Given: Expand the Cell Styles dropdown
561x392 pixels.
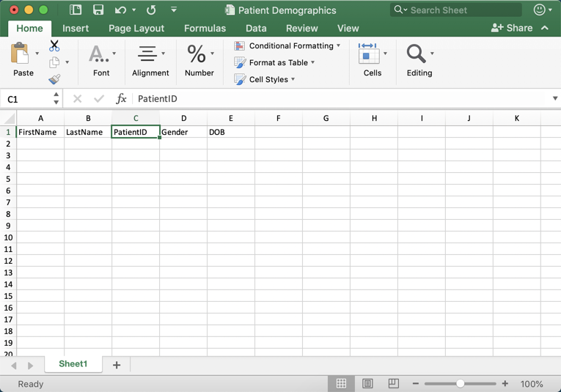Looking at the screenshot, I should [x=265, y=79].
